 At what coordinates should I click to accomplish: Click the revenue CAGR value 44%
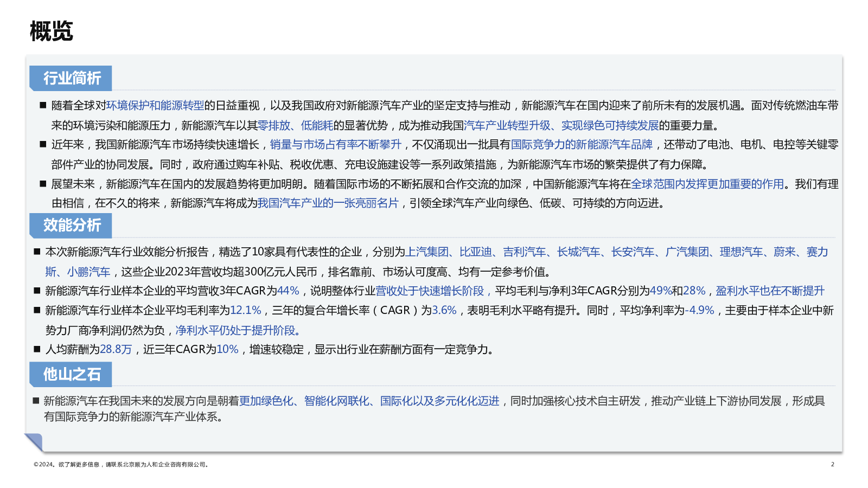[288, 291]
